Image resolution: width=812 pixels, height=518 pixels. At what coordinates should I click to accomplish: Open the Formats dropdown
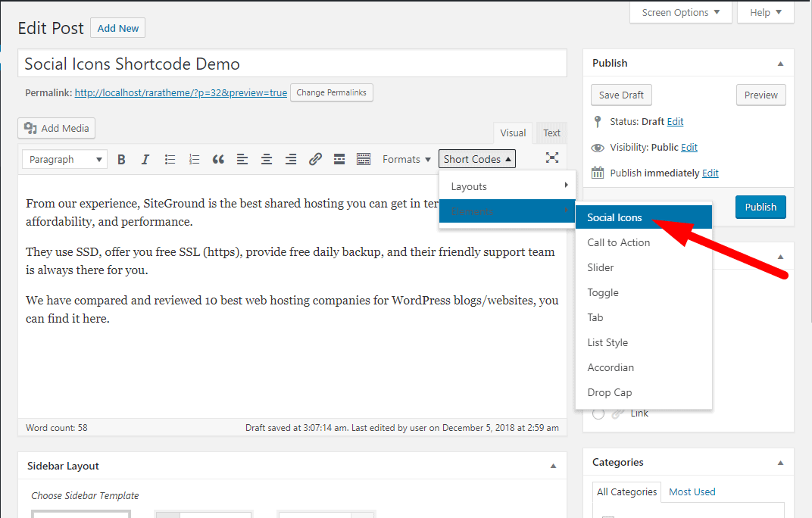(407, 160)
